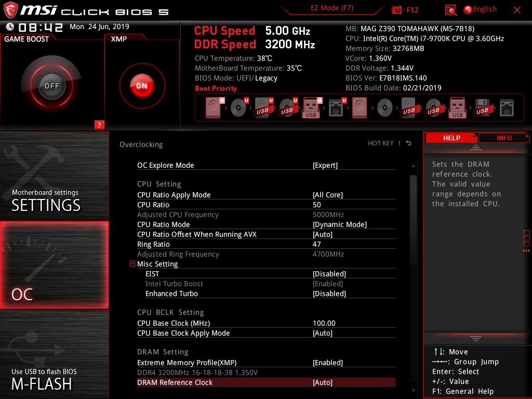
Task: Exit BIOS with the red X
Action: point(517,10)
